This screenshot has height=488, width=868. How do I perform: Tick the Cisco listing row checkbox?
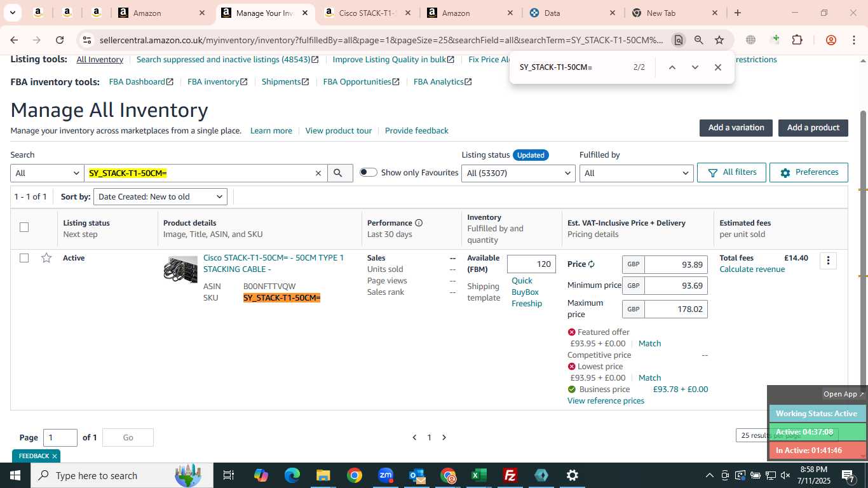[24, 258]
